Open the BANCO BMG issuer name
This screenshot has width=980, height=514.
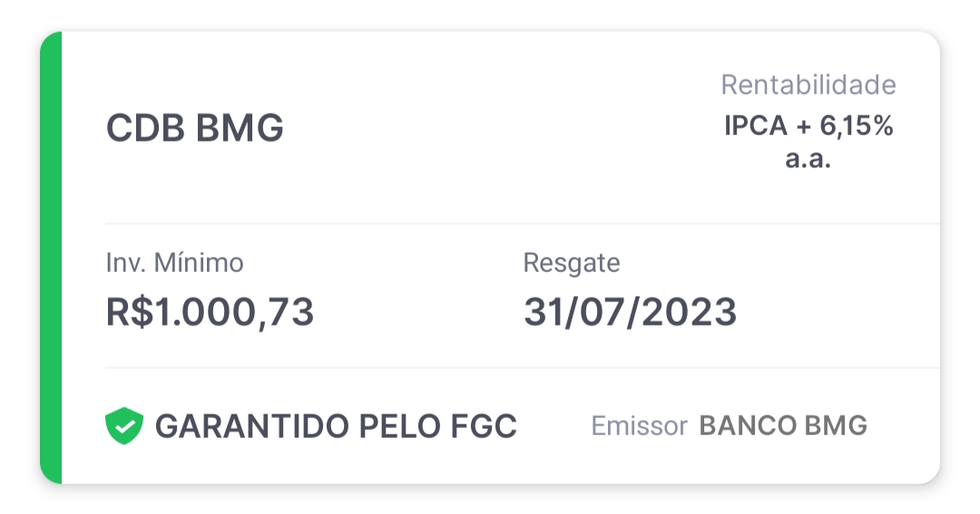[783, 426]
